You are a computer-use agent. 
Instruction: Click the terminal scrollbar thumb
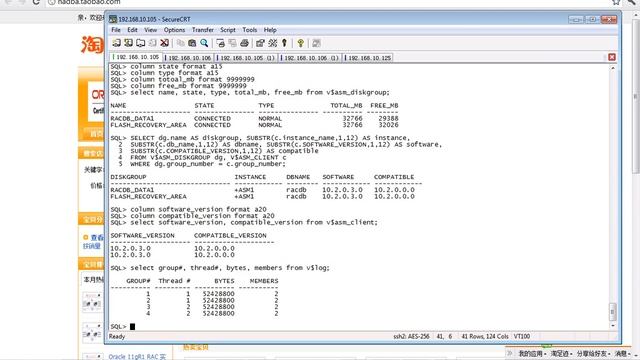coord(613,312)
